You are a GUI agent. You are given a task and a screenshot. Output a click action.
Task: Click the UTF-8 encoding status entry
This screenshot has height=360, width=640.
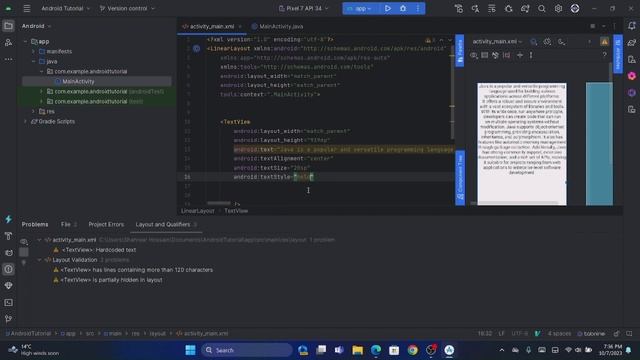click(520, 333)
